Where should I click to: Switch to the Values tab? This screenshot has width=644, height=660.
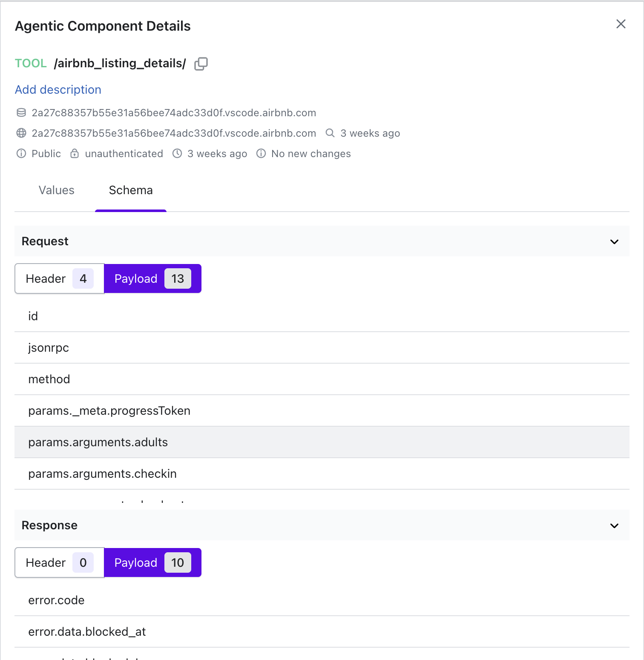click(56, 190)
